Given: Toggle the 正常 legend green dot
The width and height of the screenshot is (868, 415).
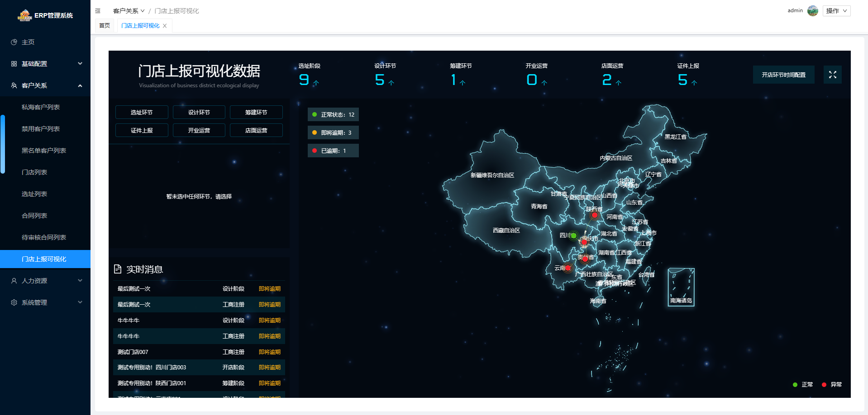Looking at the screenshot, I should (795, 385).
